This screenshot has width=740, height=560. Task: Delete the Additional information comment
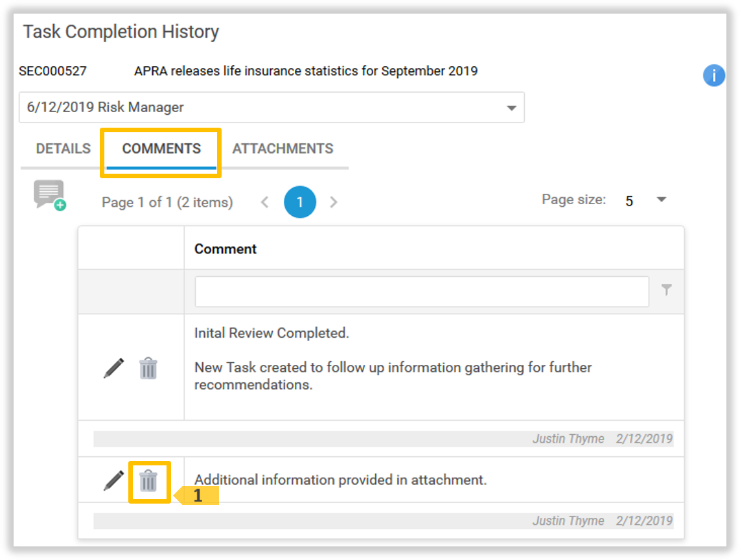tap(149, 481)
